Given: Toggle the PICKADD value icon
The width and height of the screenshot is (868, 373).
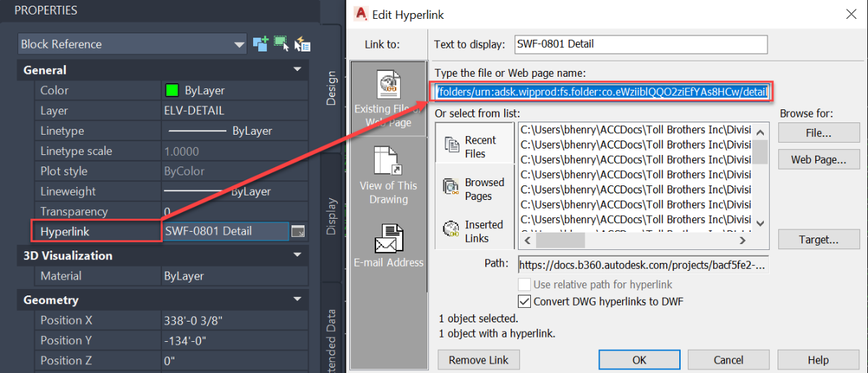Looking at the screenshot, I should click(261, 44).
